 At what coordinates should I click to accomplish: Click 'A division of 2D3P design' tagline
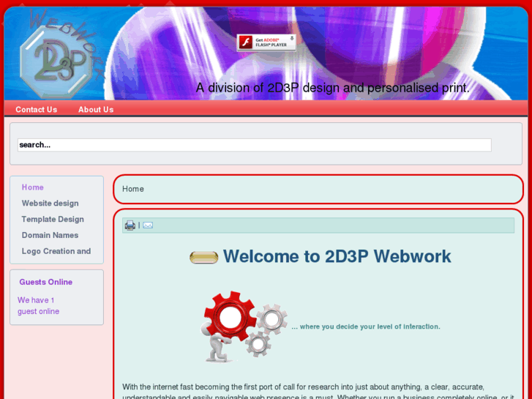click(x=333, y=88)
